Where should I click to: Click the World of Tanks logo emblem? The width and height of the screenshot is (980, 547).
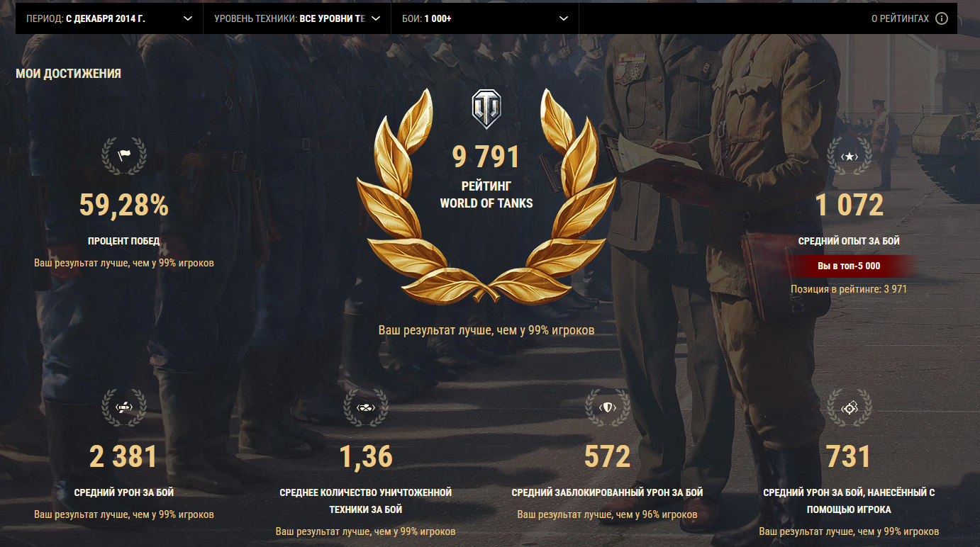coord(486,109)
